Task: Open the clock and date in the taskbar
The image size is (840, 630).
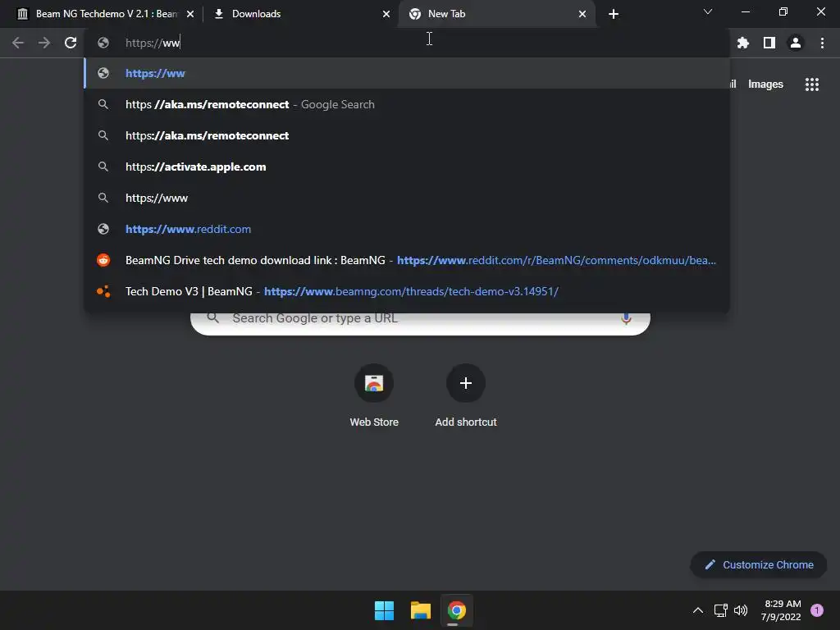Action: tap(781, 610)
